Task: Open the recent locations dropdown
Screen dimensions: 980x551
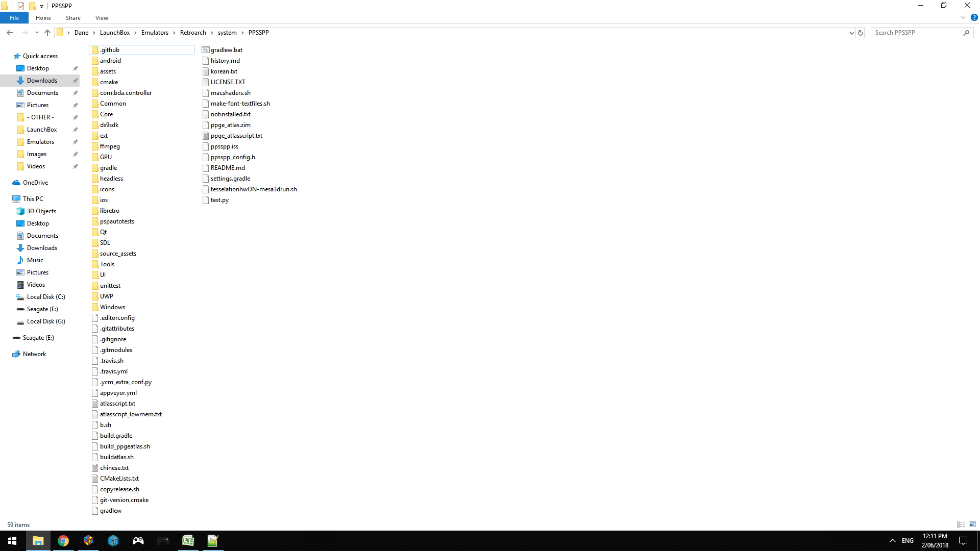Action: tap(37, 33)
